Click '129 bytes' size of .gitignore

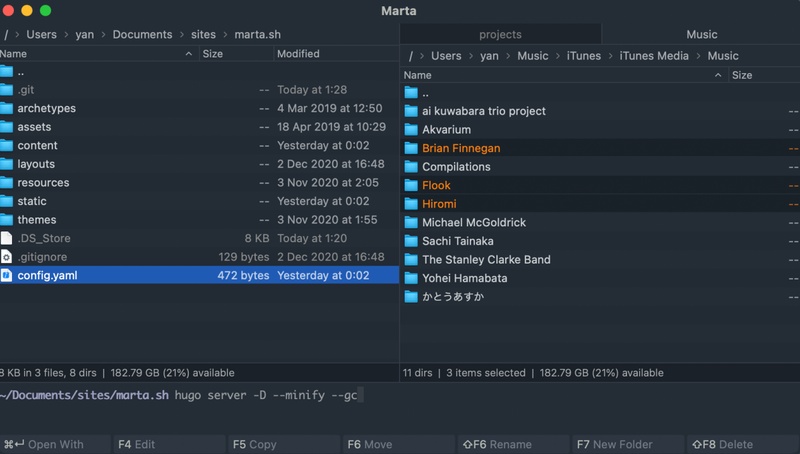[x=244, y=257]
